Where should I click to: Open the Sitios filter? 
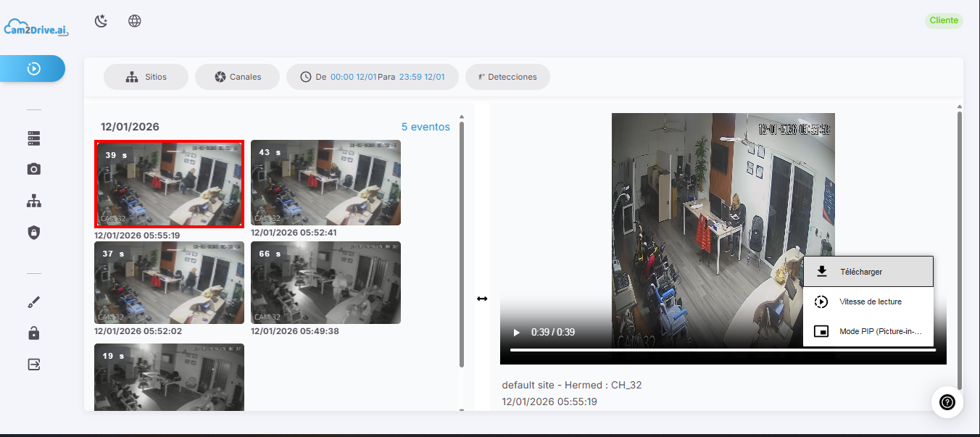146,77
